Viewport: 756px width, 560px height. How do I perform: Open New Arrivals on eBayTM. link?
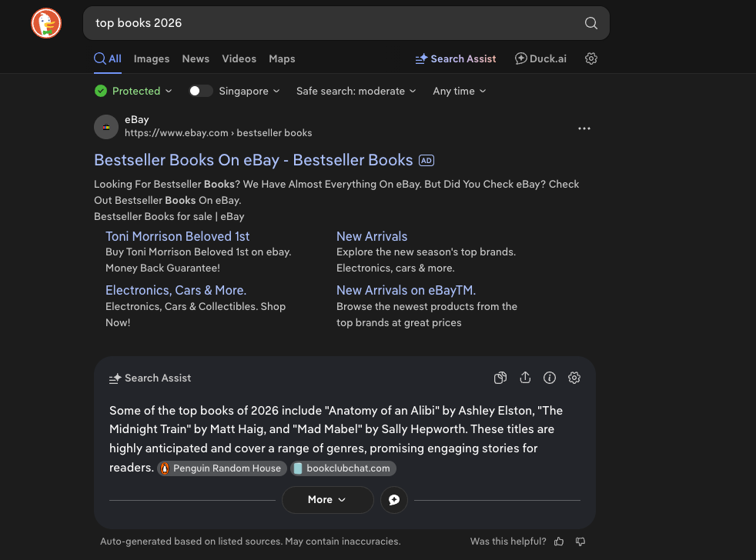(406, 290)
